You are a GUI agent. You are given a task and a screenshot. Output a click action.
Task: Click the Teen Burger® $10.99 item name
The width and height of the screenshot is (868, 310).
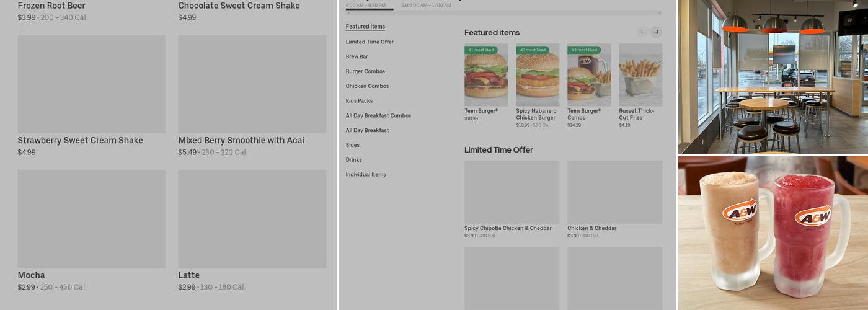[481, 111]
